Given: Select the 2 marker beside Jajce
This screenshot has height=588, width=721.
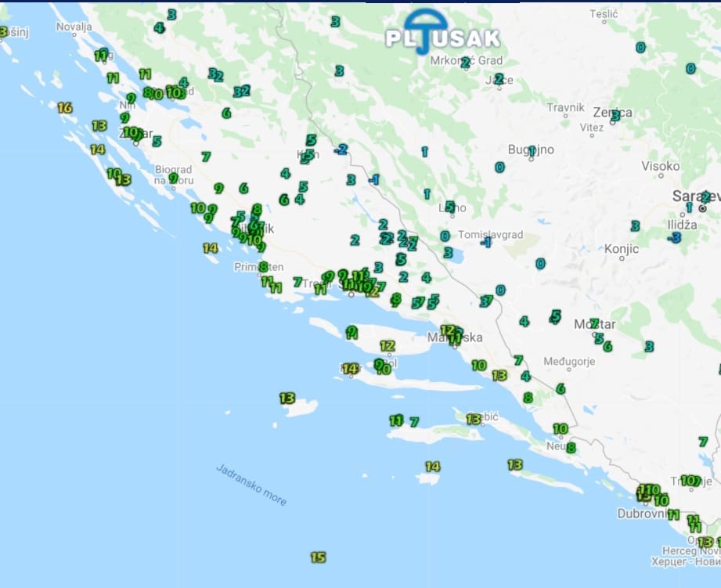Looking at the screenshot, I should pyautogui.click(x=498, y=78).
